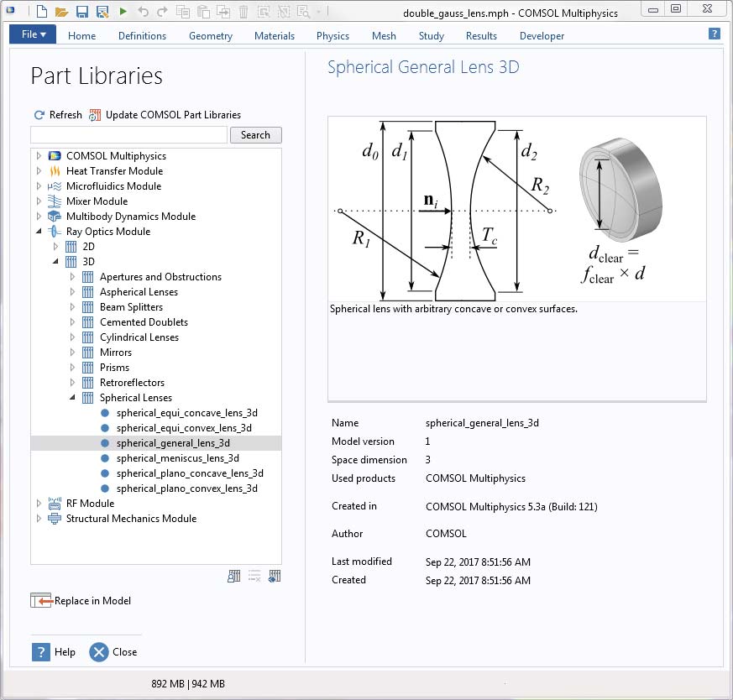Expand the Cemented Doublets folder

click(72, 322)
